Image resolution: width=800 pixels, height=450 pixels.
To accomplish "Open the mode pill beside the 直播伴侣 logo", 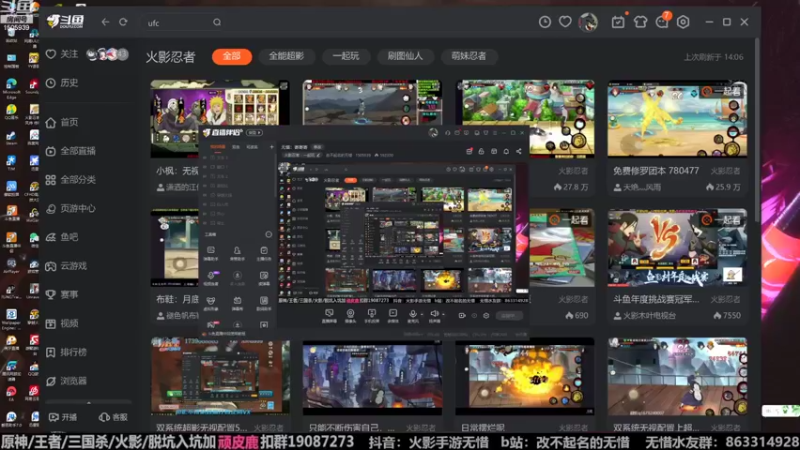I will 254,133.
